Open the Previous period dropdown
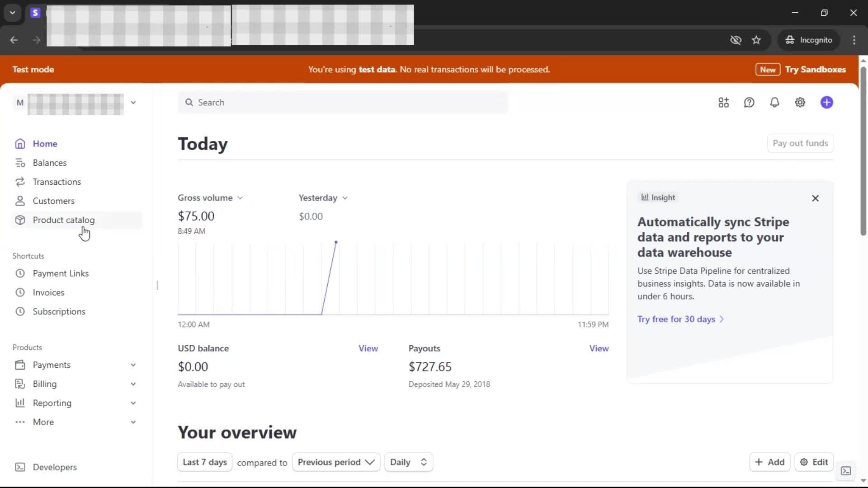Viewport: 868px width, 488px height. point(336,462)
